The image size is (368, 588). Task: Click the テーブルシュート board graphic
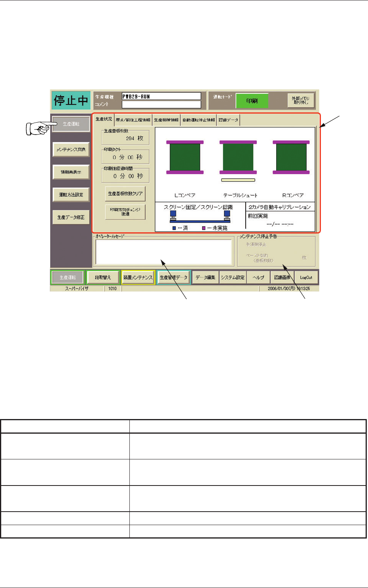click(x=238, y=157)
